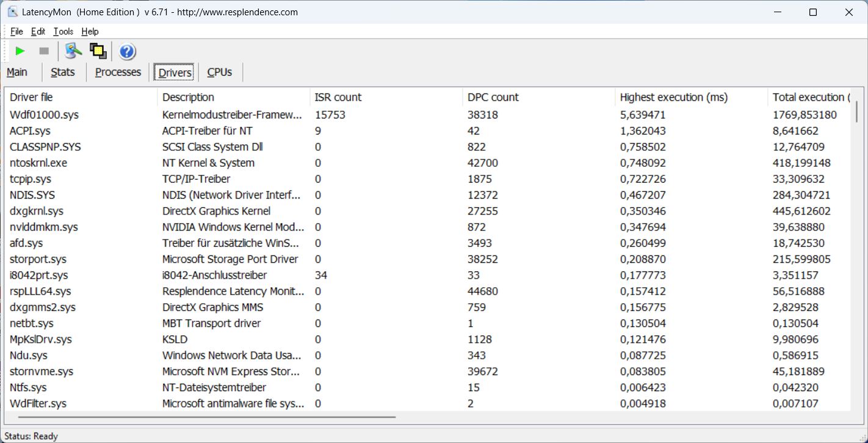868x443 pixels.
Task: Open the Help menu
Action: 90,32
